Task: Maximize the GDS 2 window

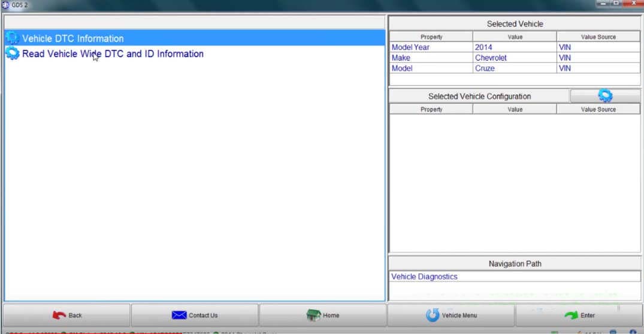Action: [616, 3]
